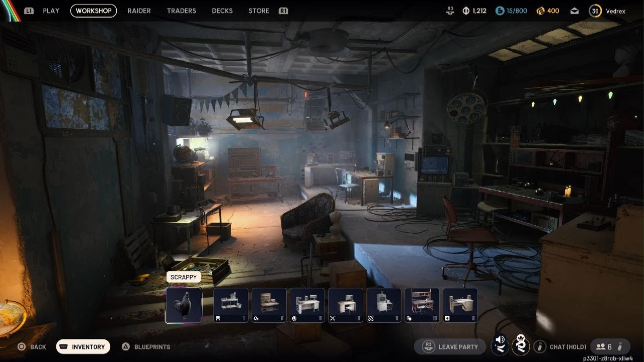Open the first workbench station card
Viewport: 644px width, 362px height.
click(x=231, y=305)
